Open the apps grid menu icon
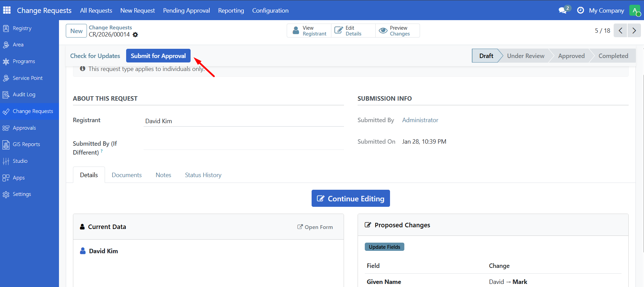Screen dimensions: 644x287 pyautogui.click(x=7, y=10)
